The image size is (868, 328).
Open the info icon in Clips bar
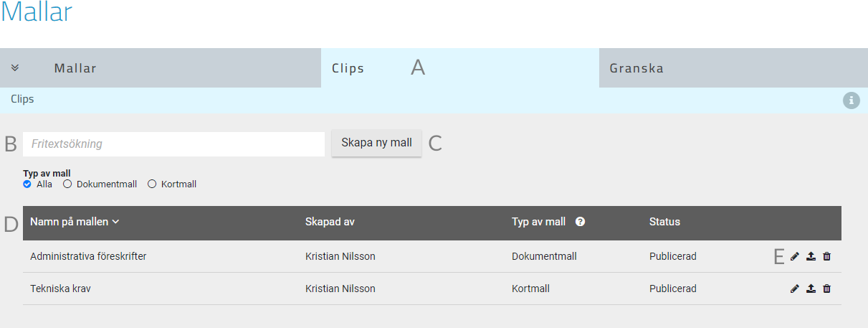[x=851, y=100]
